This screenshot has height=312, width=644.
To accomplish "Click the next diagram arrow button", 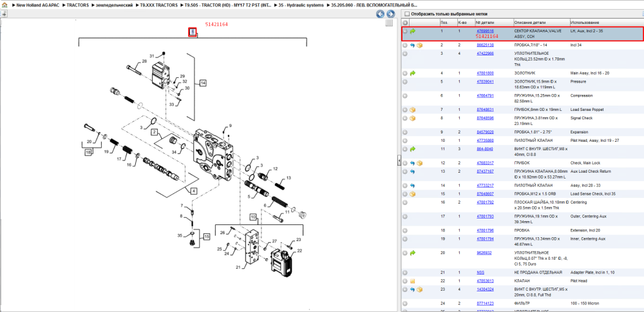I will (x=391, y=14).
